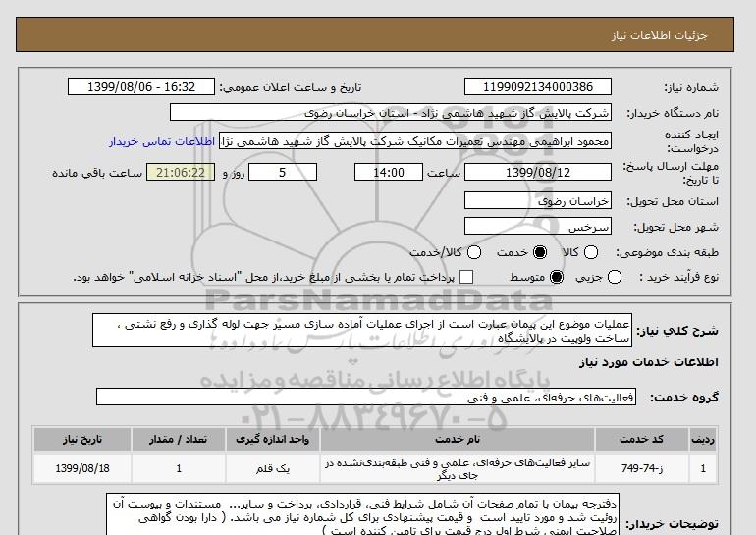
Task: Click the need number field 1199092134000386
Action: (x=538, y=86)
